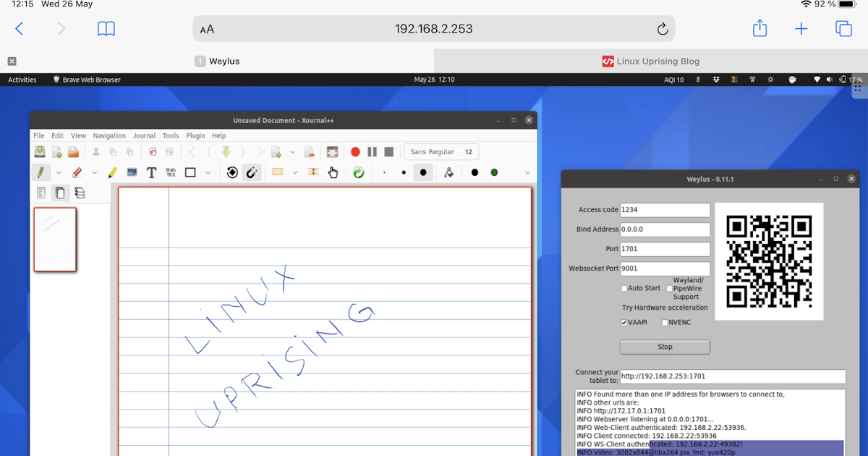Click the Save document icon in Xournal++

click(40, 152)
